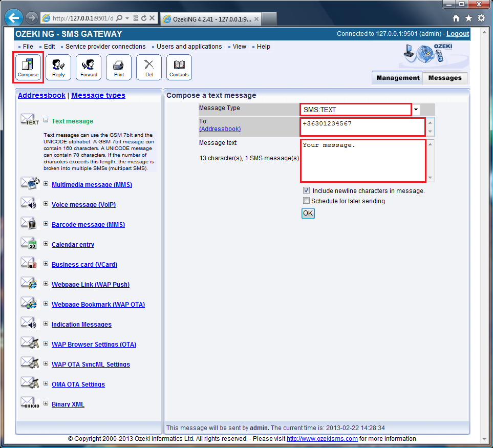This screenshot has height=448, width=493.
Task: Expand the Webpage Link (WAP Push) section
Action: pos(46,284)
